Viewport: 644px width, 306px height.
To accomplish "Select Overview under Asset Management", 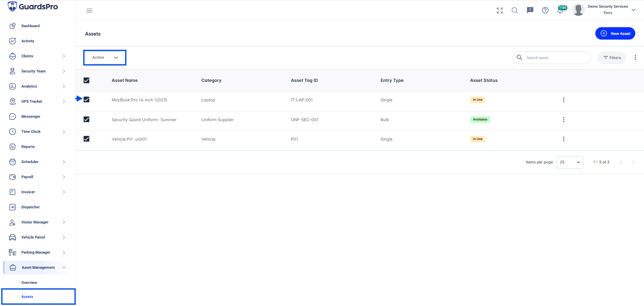I will click(x=29, y=283).
